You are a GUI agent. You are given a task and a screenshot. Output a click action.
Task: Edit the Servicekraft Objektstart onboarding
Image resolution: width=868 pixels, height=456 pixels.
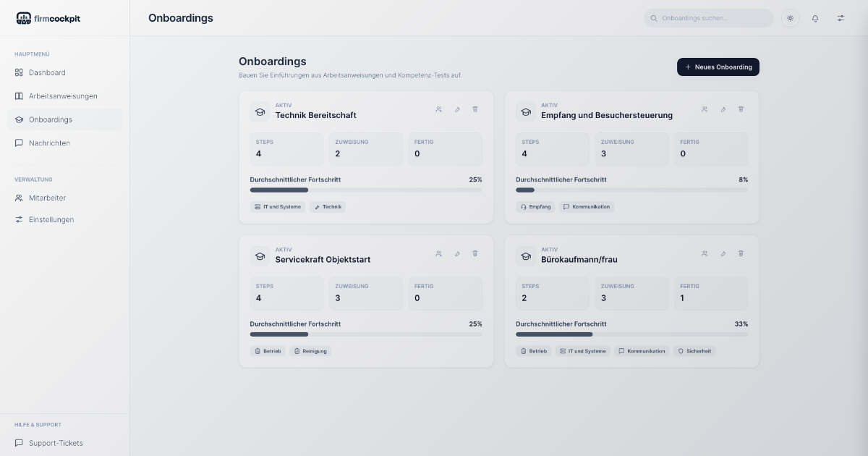(457, 253)
